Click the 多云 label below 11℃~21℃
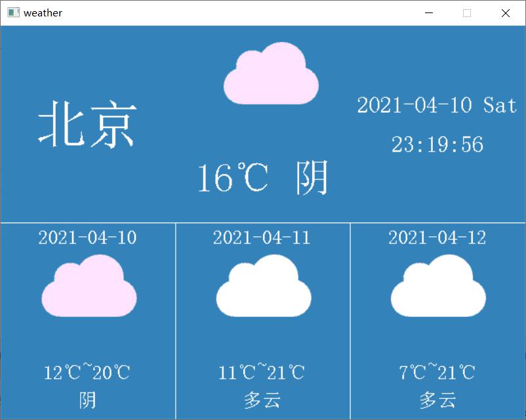The image size is (526, 420). coord(262,400)
